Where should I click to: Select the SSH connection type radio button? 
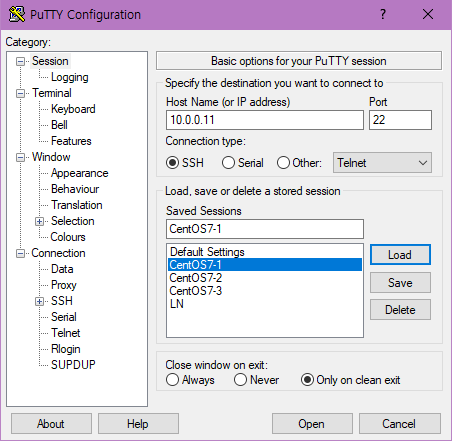pyautogui.click(x=172, y=163)
